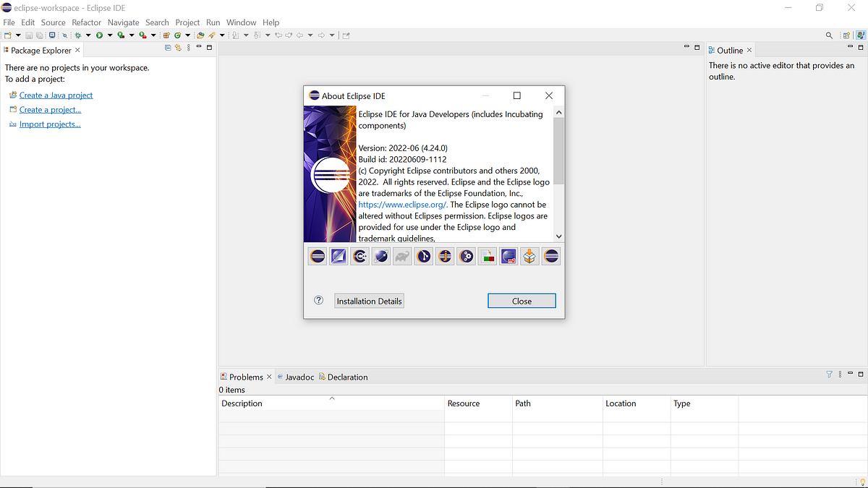This screenshot has height=488, width=868.
Task: Toggle the Filters in the Problems view
Action: click(829, 374)
